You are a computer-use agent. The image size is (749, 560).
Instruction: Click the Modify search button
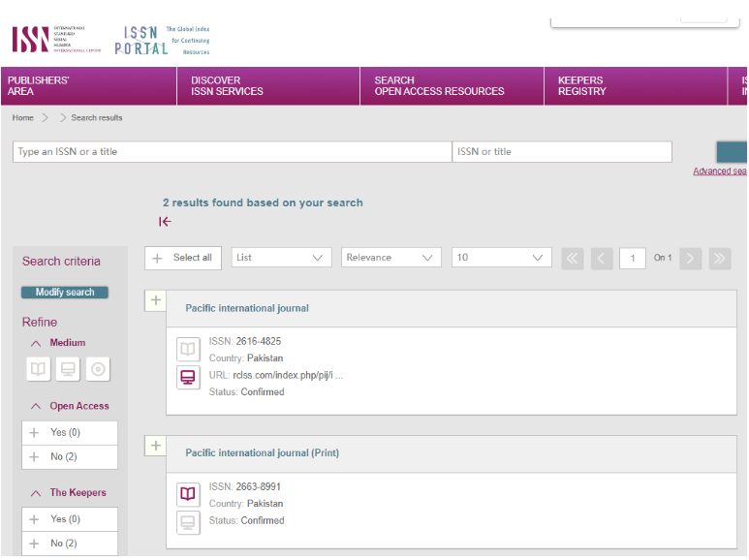(65, 293)
